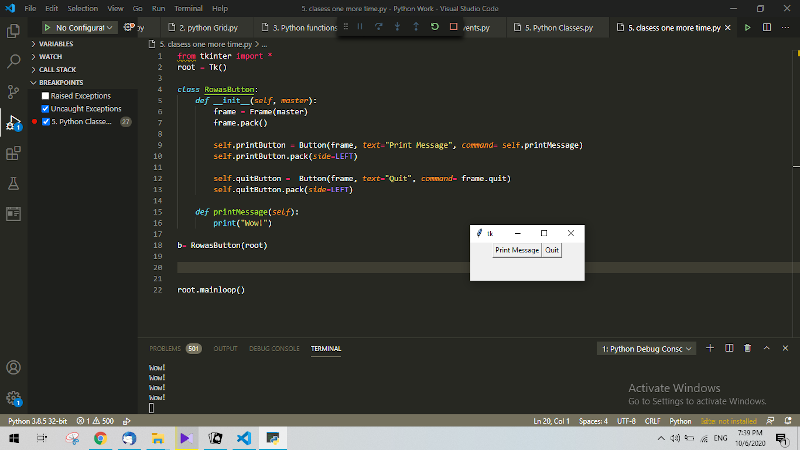Open the Terminal menu
This screenshot has width=800, height=450.
188,8
